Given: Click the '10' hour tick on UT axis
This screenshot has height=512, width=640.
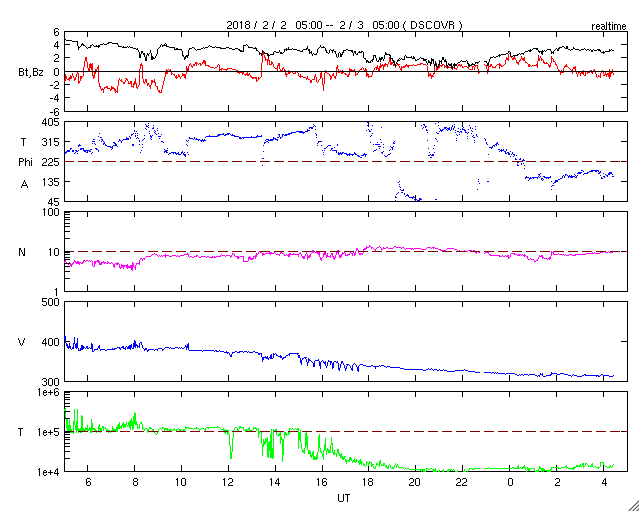Looking at the screenshot, I should pyautogui.click(x=181, y=482).
